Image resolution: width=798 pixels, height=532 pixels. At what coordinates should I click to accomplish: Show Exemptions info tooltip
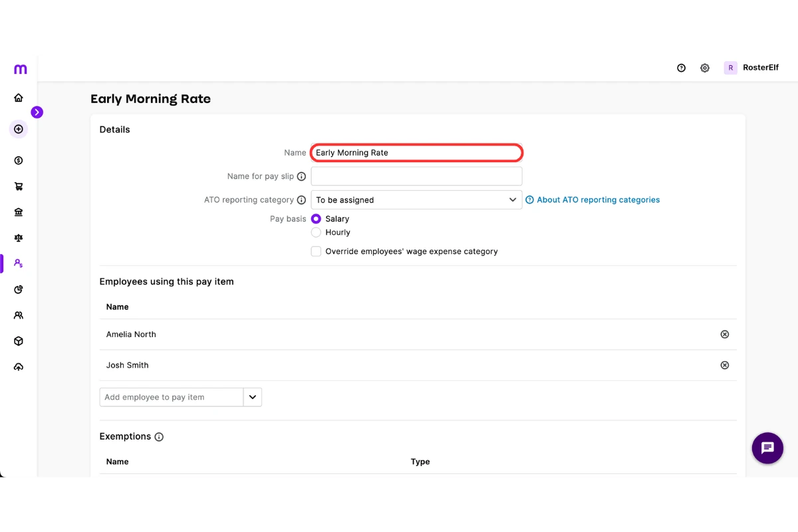[159, 437]
